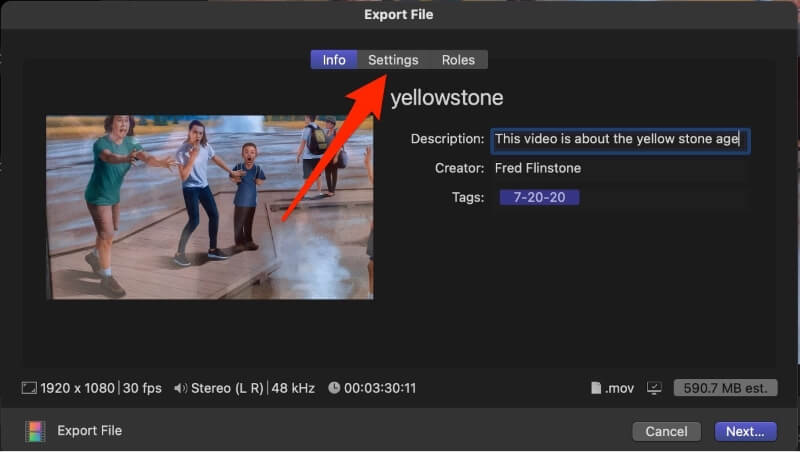Click the Creator: label
800x452 pixels.
[460, 168]
